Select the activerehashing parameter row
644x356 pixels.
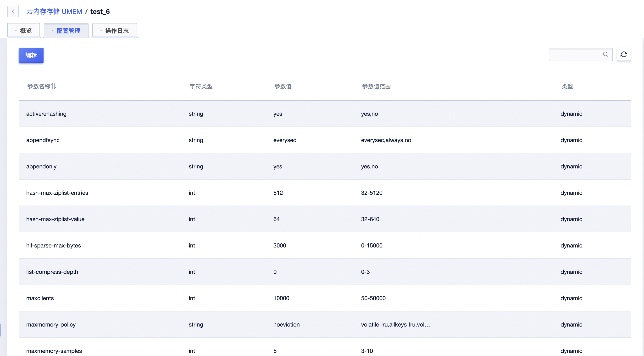pos(46,114)
